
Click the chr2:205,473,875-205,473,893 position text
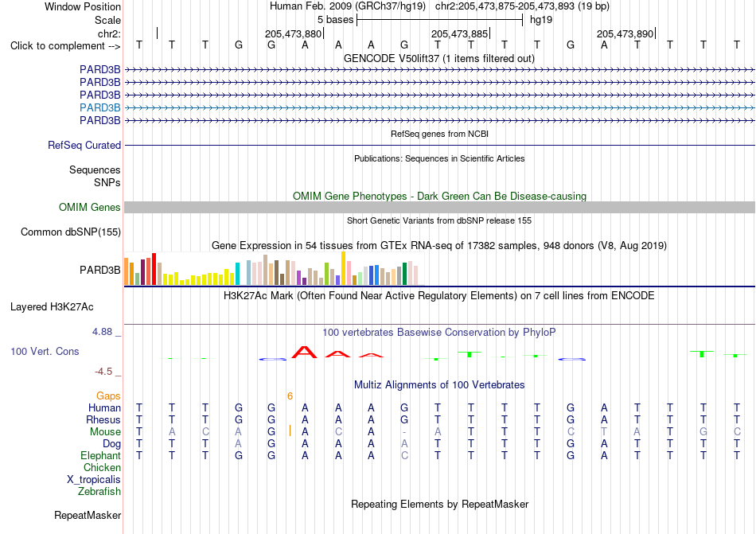click(522, 6)
